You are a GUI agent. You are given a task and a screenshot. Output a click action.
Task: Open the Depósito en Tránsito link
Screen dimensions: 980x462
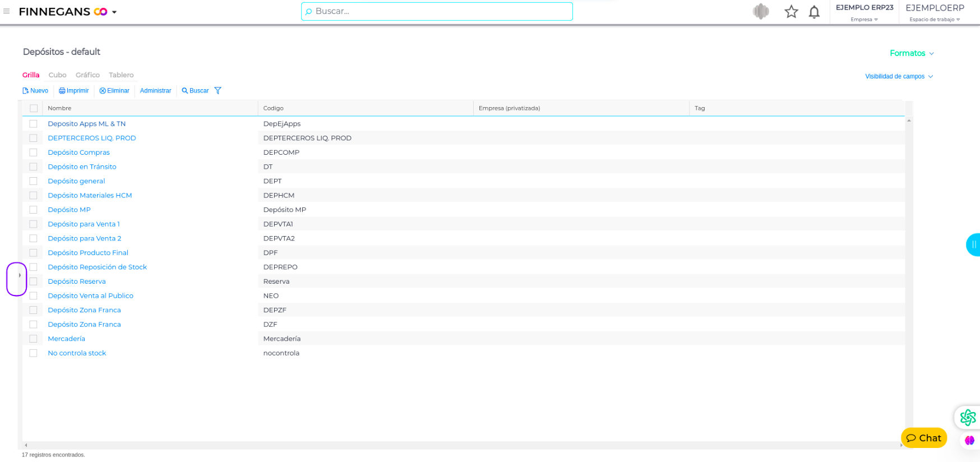[x=82, y=167]
